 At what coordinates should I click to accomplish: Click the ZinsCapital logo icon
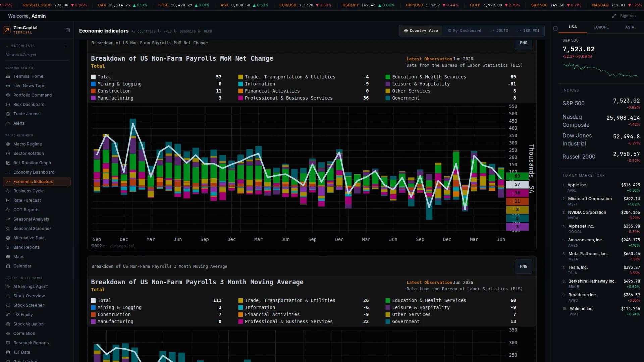[7, 30]
